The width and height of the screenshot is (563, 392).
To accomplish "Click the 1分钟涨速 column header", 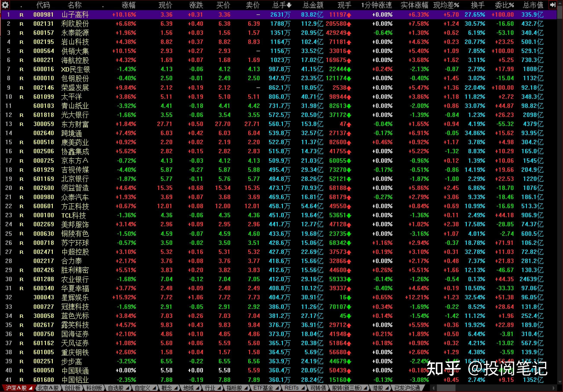I will (377, 5).
